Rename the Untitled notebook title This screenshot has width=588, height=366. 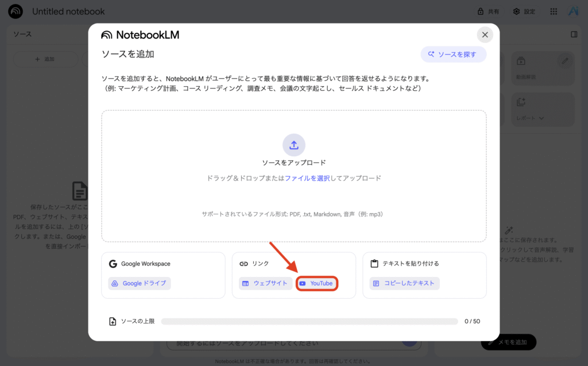tap(69, 11)
